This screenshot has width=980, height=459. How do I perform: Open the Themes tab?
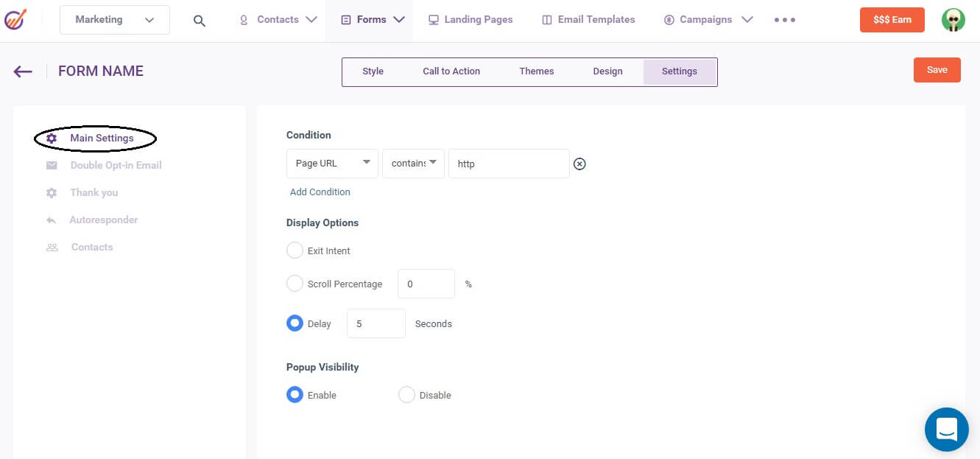[536, 71]
